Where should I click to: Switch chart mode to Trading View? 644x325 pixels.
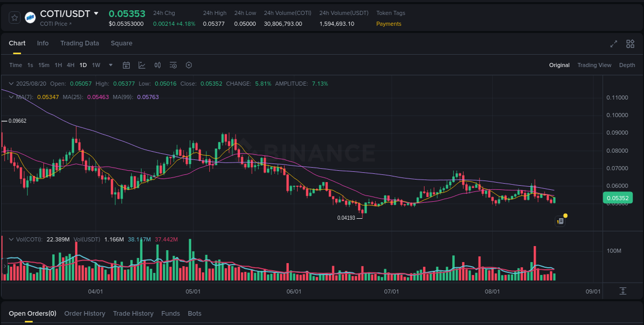pyautogui.click(x=595, y=65)
